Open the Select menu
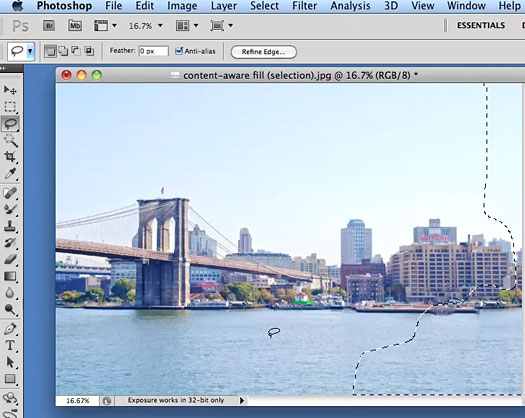 pos(265,6)
